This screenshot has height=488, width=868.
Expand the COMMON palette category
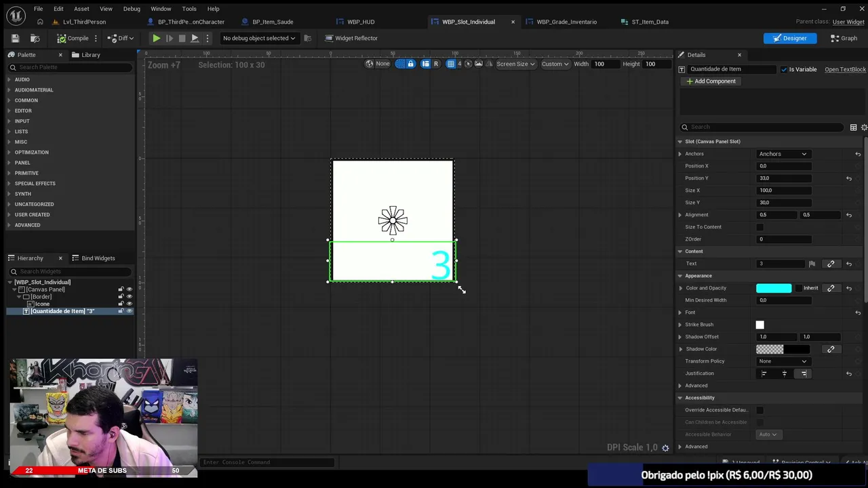click(x=26, y=100)
